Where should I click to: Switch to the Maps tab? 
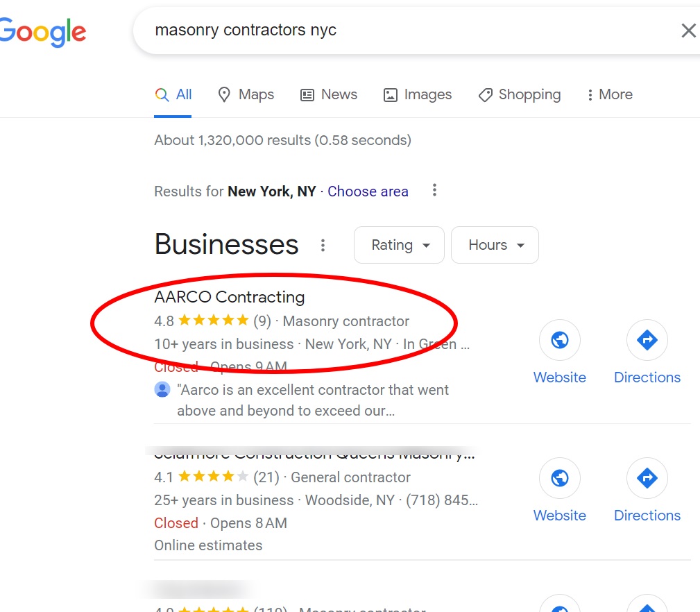pos(246,94)
